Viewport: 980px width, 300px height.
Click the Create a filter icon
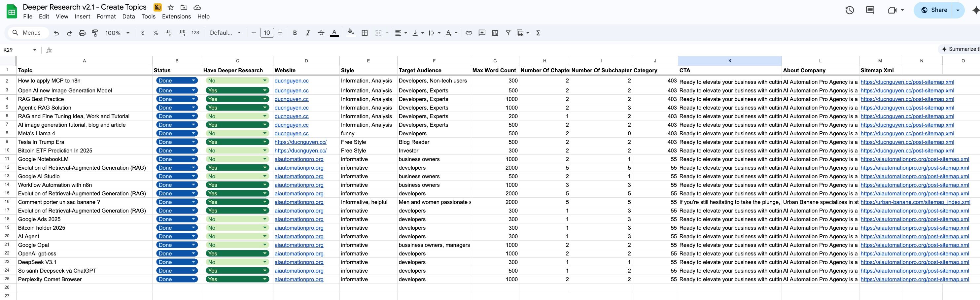click(508, 33)
